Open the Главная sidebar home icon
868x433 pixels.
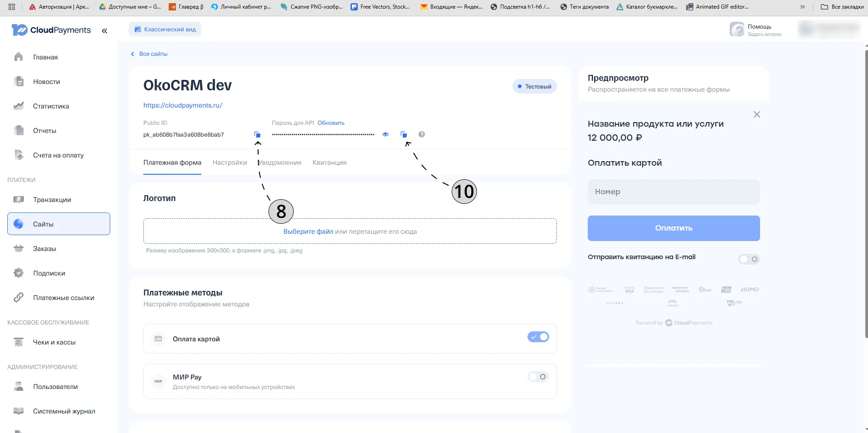pos(19,57)
